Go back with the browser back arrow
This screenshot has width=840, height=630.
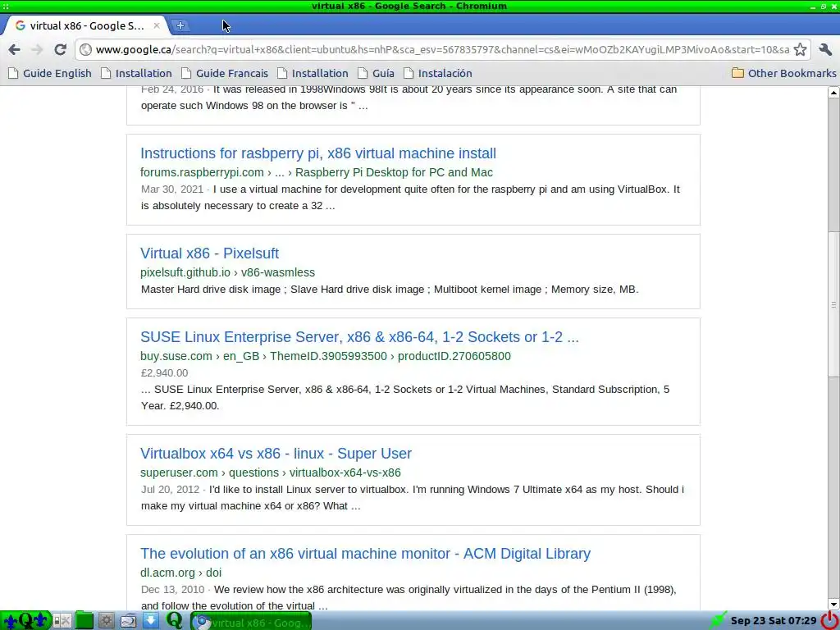[x=15, y=50]
